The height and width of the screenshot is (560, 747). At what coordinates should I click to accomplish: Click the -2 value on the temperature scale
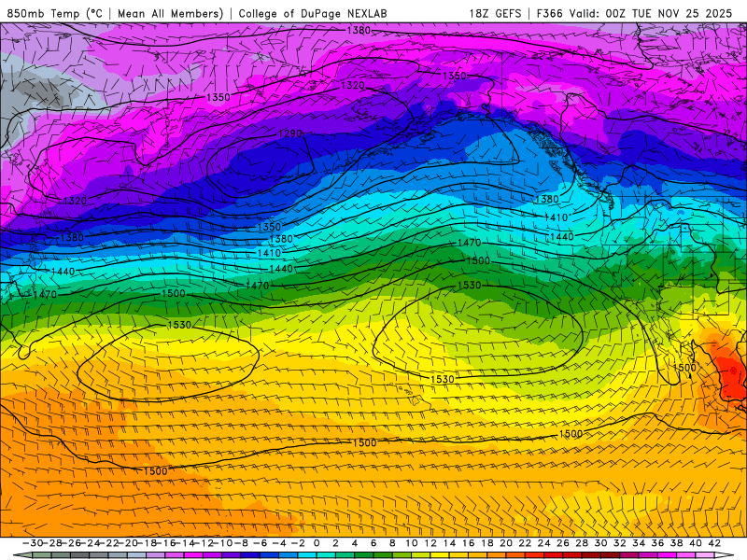[298, 543]
